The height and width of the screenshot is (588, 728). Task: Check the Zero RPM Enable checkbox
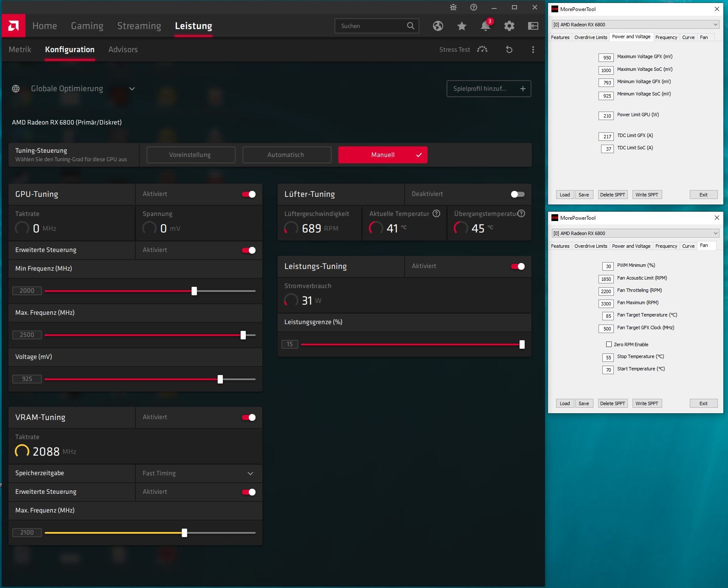609,344
